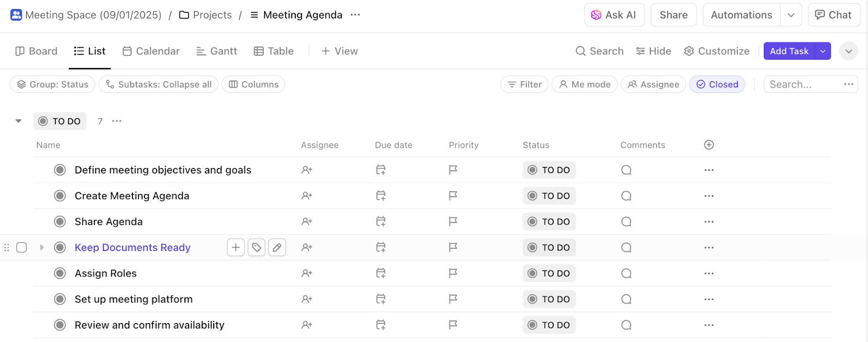Screen dimensions: 868x342
Task: Set a due date for Share Agenda
Action: 380,221
